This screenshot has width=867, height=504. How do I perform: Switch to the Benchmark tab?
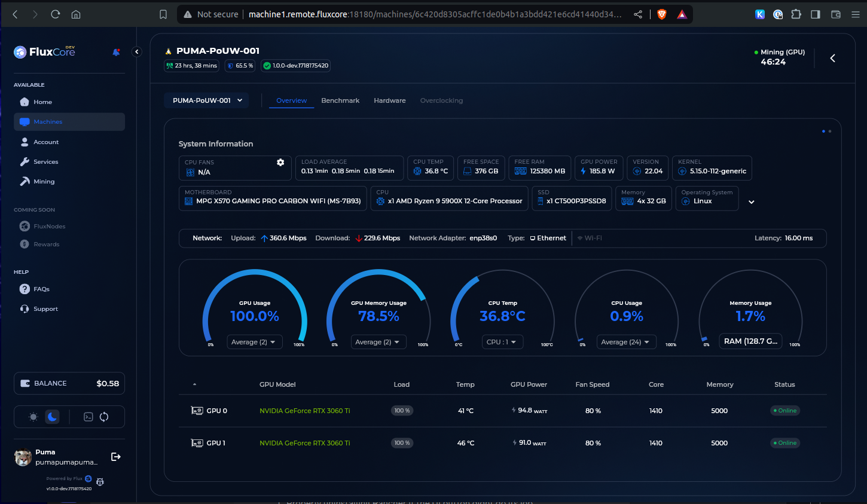[x=340, y=100]
